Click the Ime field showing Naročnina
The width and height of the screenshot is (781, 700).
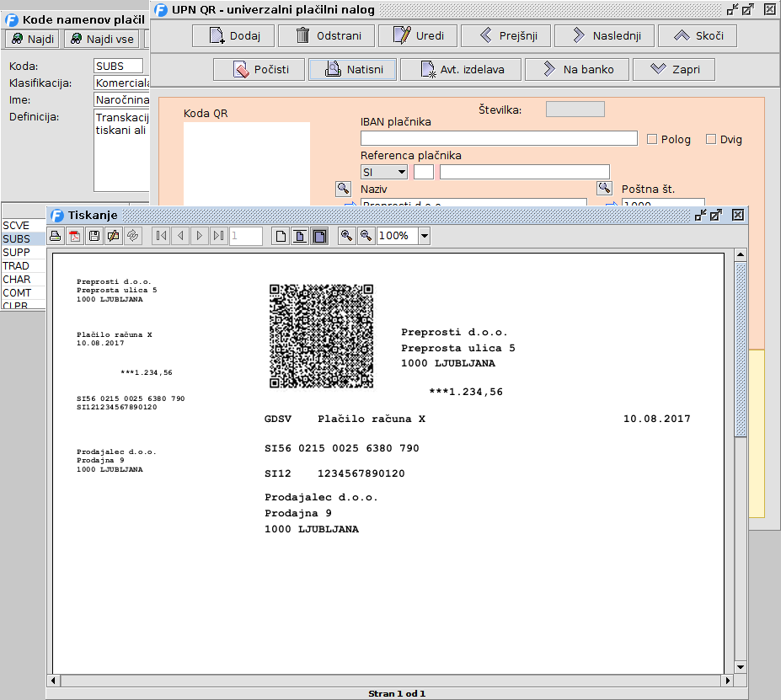tap(121, 99)
